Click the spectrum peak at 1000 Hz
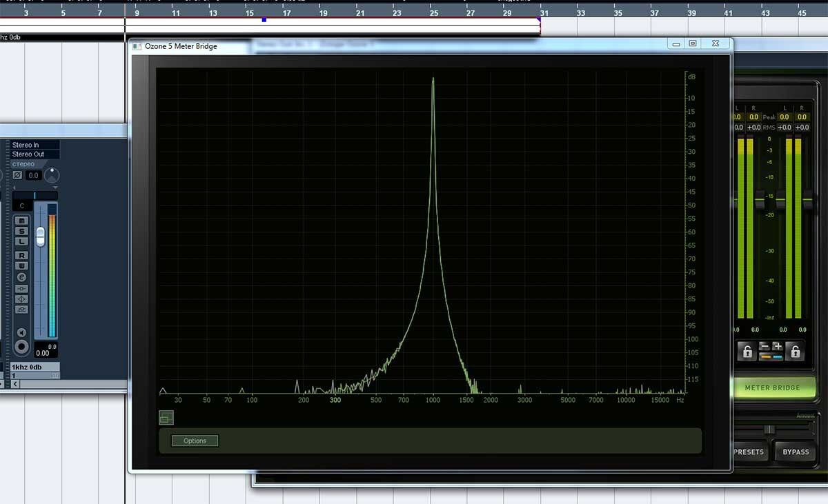The image size is (828, 504). [x=433, y=80]
